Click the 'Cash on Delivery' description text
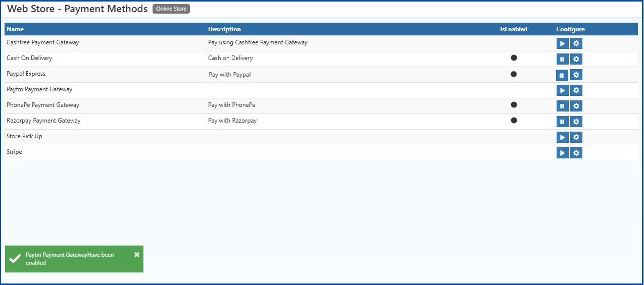 [x=230, y=59]
